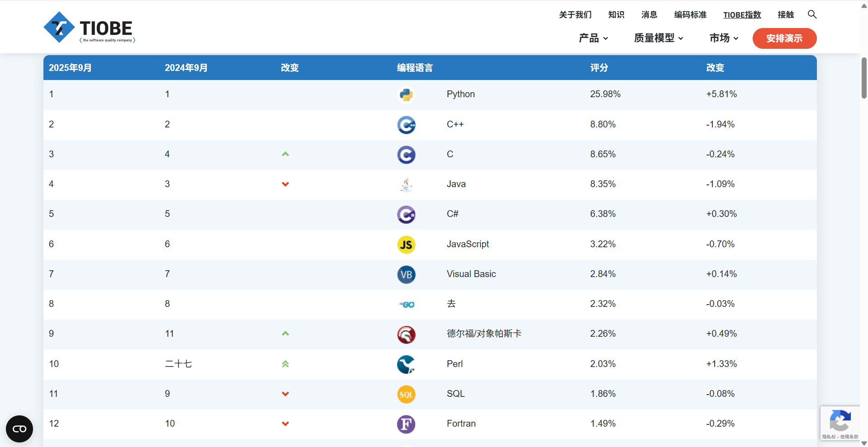Click the Python language name
The width and height of the screenshot is (868, 447).
tap(461, 94)
